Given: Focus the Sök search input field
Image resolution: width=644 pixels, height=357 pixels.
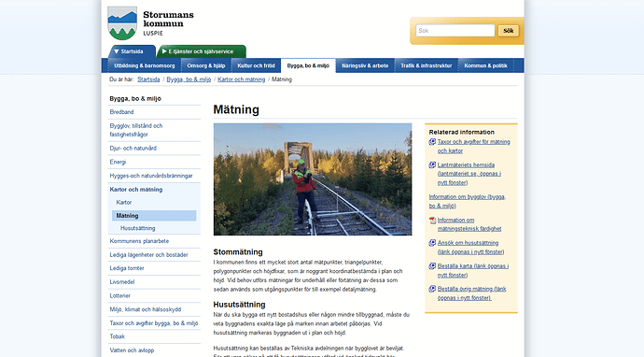Looking at the screenshot, I should (x=455, y=31).
